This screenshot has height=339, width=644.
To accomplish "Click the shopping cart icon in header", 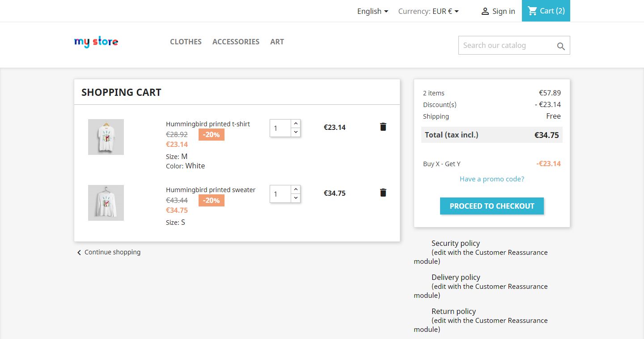I will coord(532,11).
